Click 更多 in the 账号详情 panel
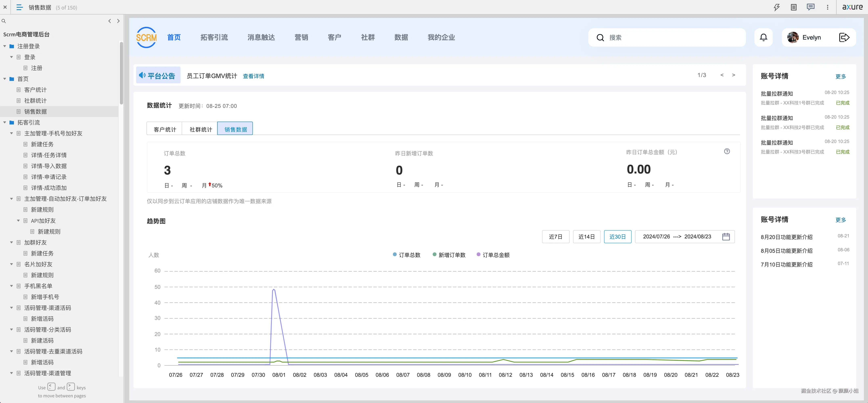 click(841, 76)
